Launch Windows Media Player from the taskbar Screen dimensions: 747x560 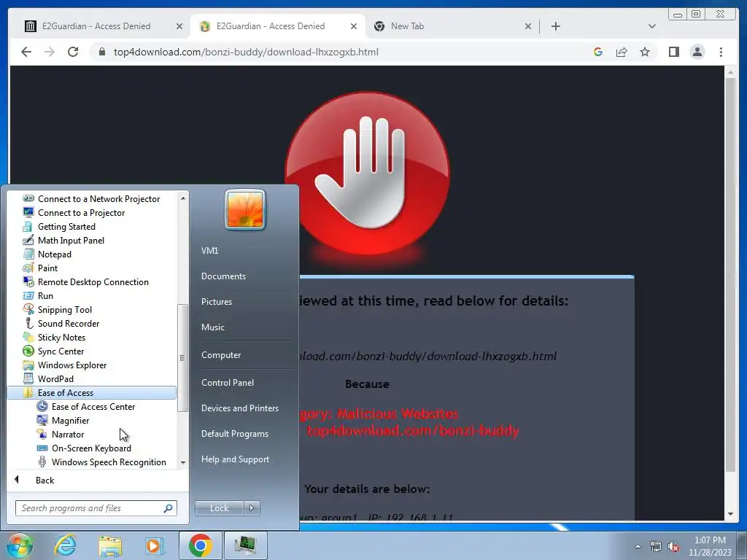point(154,545)
